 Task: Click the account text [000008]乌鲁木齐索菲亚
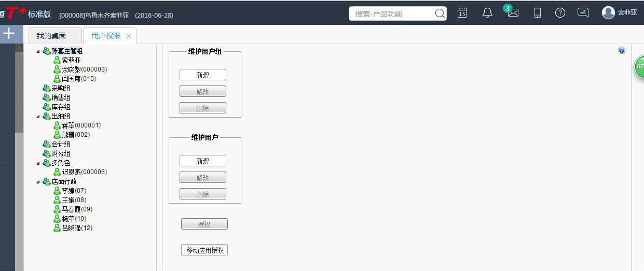[x=94, y=15]
